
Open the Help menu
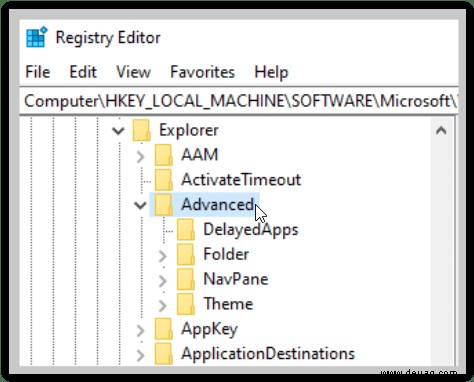click(271, 72)
